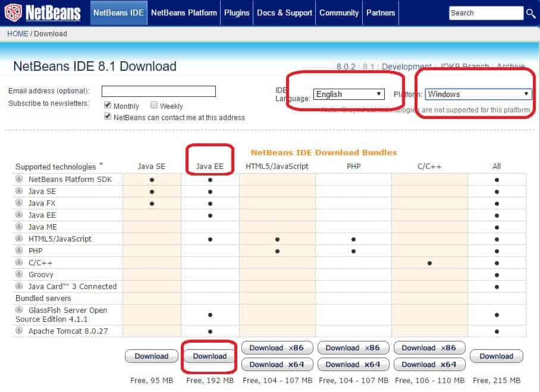Select the Plugins nav tab
This screenshot has width=540, height=392.
point(237,12)
